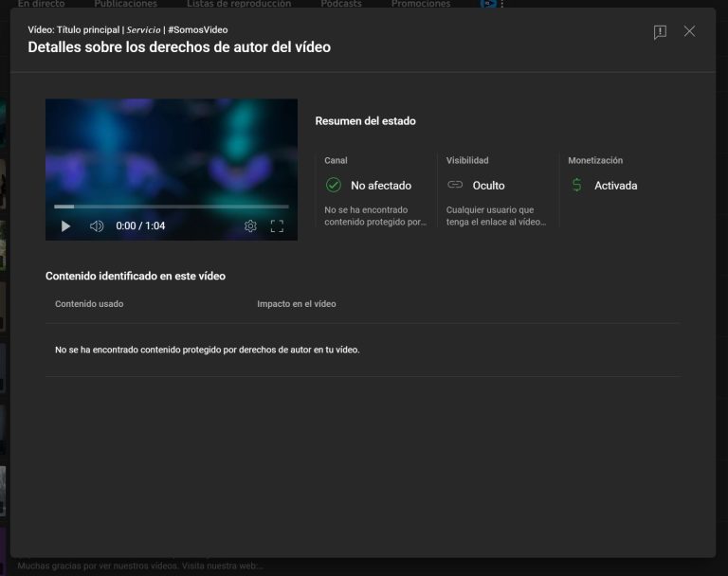Play the video preview
This screenshot has height=576, width=728.
65,226
